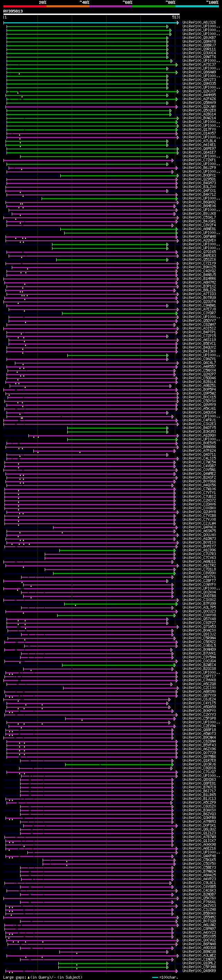Image resolution: width=222 pixels, height=980 pixels.
Task: Select hit label UniRef100_C3YDR7
Action: point(199,313)
